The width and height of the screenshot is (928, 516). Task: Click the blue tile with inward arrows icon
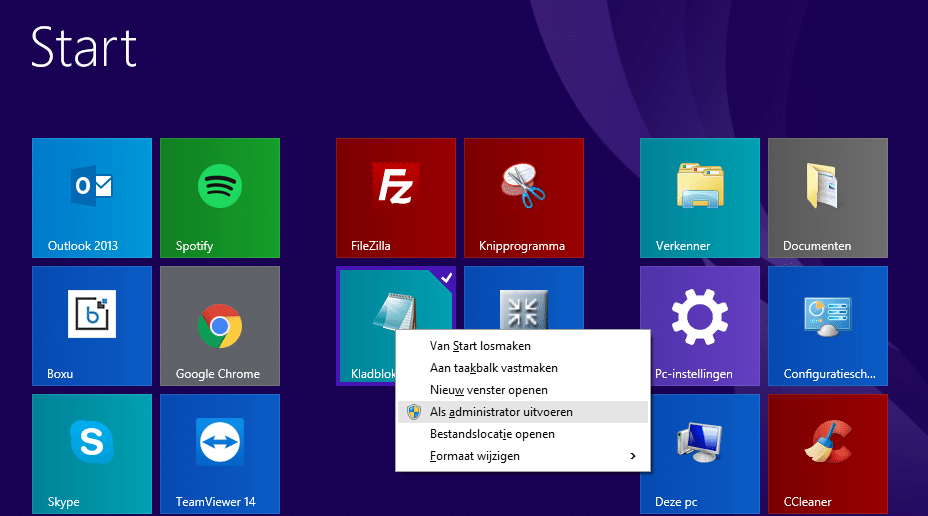(524, 298)
